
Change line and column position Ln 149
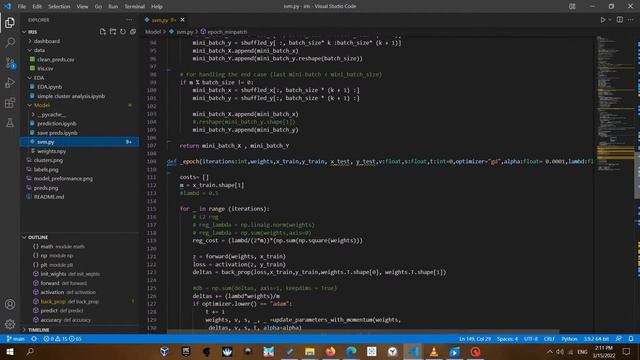(x=475, y=339)
